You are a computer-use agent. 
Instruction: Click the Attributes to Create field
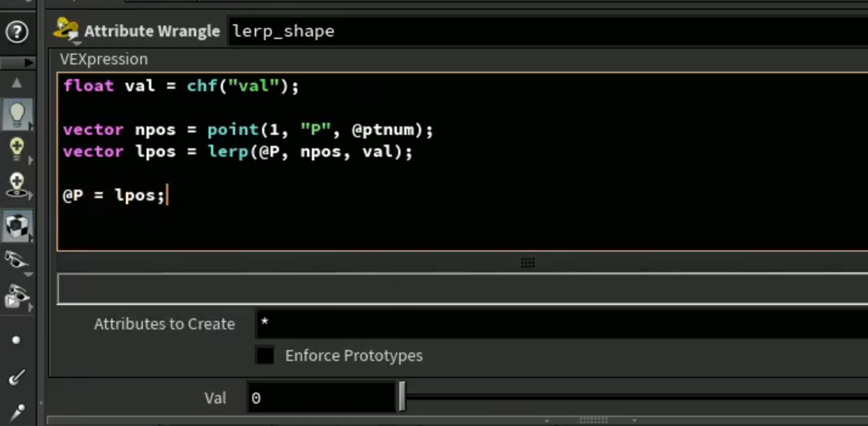pos(561,324)
